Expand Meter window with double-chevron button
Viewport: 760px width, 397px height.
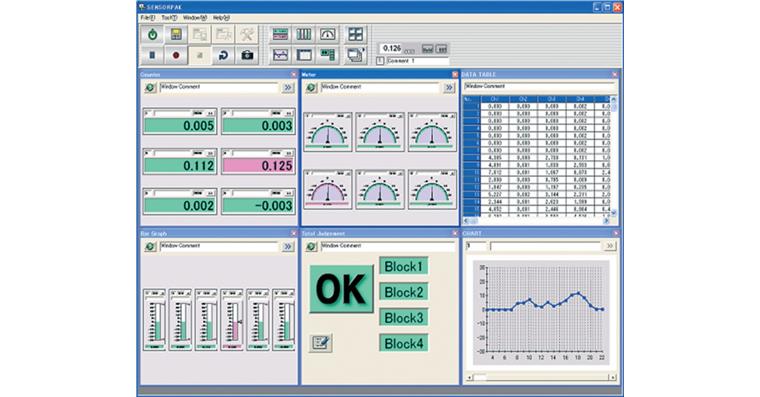click(449, 88)
